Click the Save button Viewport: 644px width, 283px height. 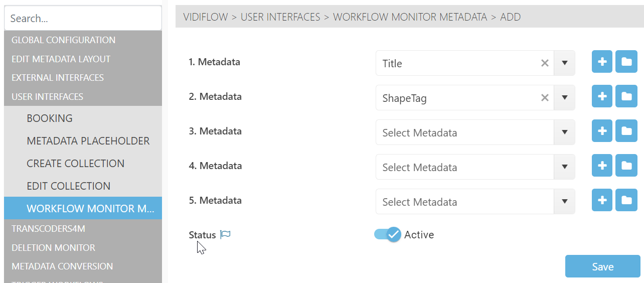coord(602,266)
